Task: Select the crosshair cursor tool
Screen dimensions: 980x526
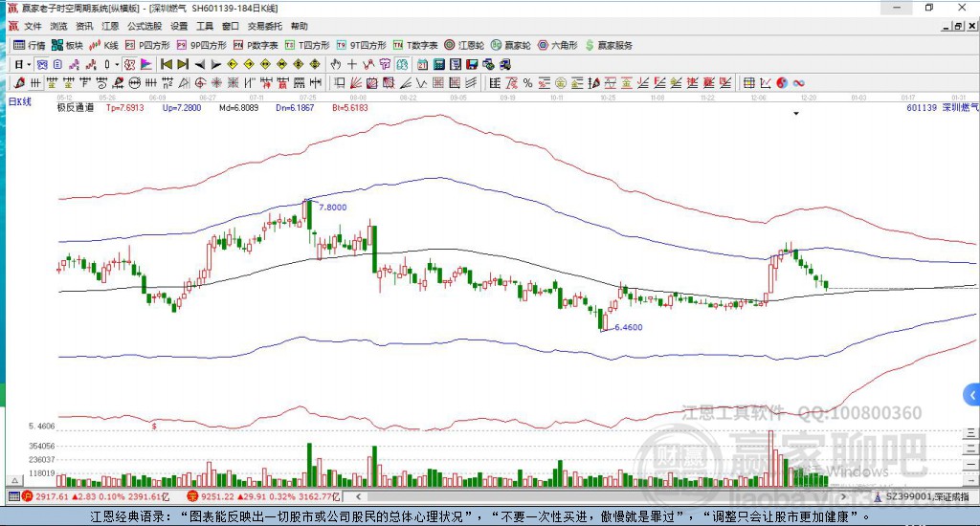Action: point(352,64)
